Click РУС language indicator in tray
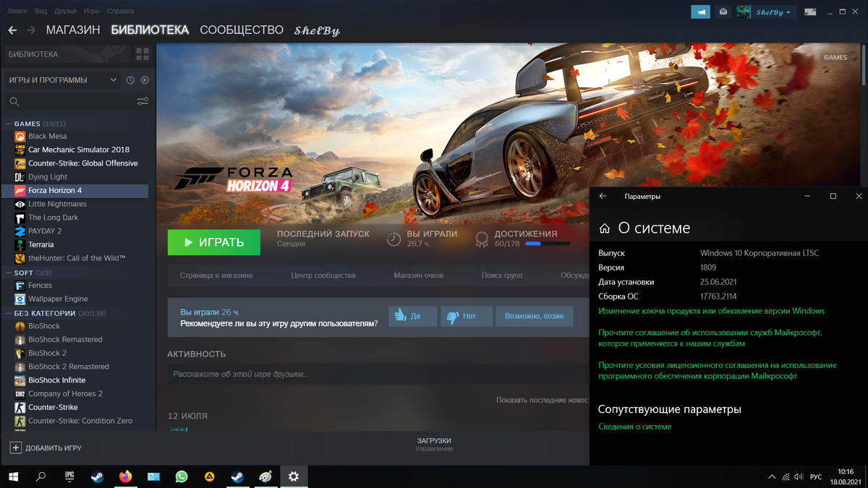The image size is (868, 488). (815, 477)
